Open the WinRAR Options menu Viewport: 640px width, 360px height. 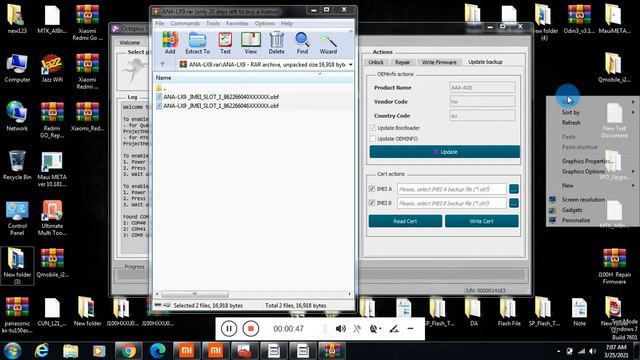click(x=264, y=23)
